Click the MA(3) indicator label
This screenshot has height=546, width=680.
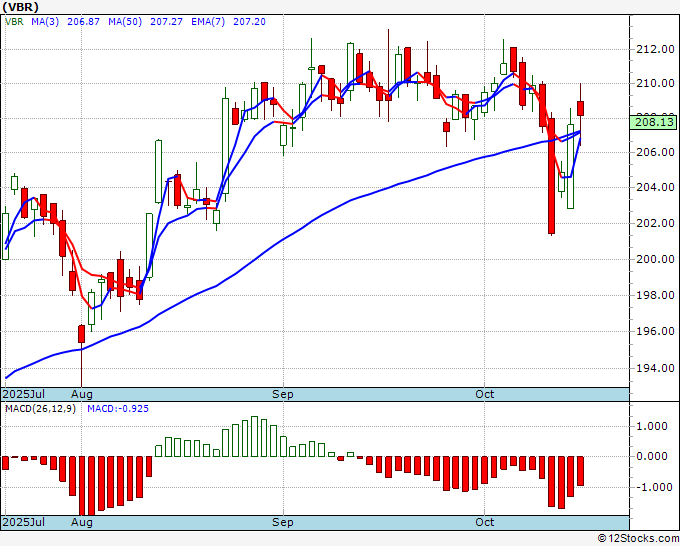(45, 22)
